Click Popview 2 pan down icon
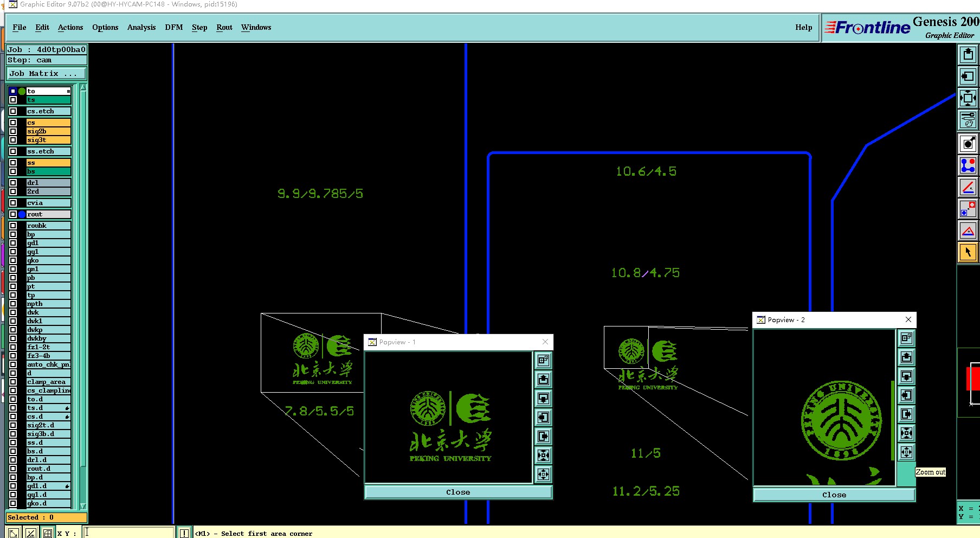This screenshot has width=980, height=538. (x=906, y=376)
